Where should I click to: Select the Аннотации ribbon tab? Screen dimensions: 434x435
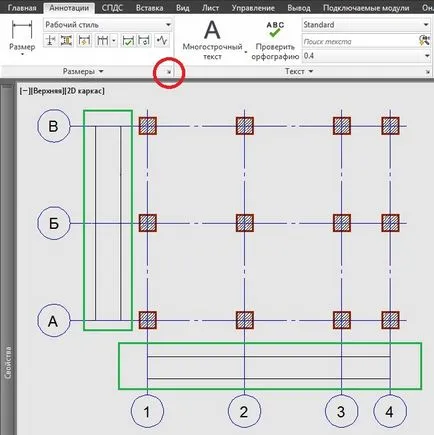(69, 8)
